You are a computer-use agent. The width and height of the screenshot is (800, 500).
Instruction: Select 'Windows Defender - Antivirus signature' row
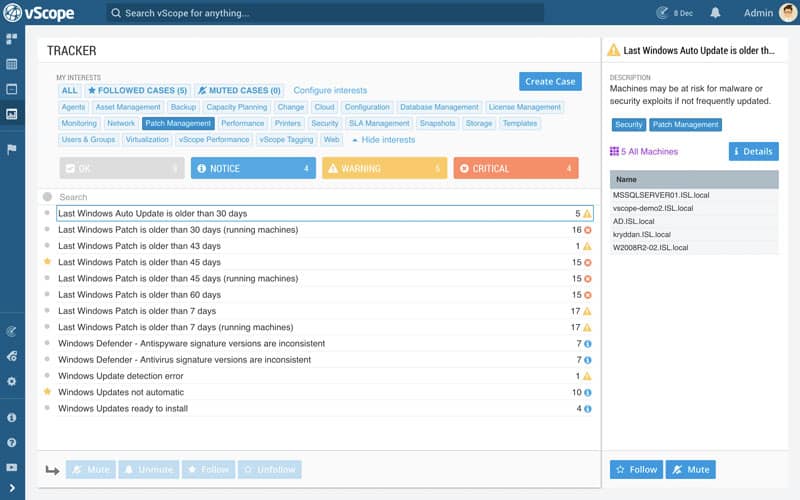tap(324, 360)
